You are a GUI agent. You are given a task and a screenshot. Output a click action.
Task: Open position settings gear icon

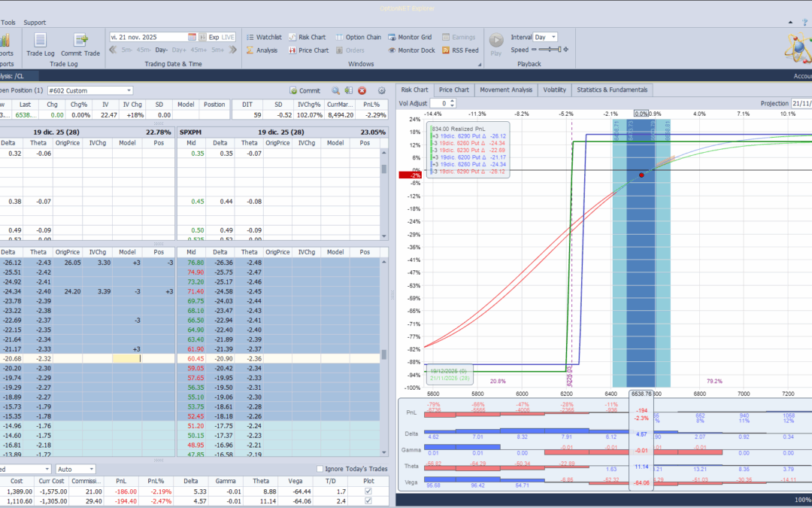(x=382, y=91)
